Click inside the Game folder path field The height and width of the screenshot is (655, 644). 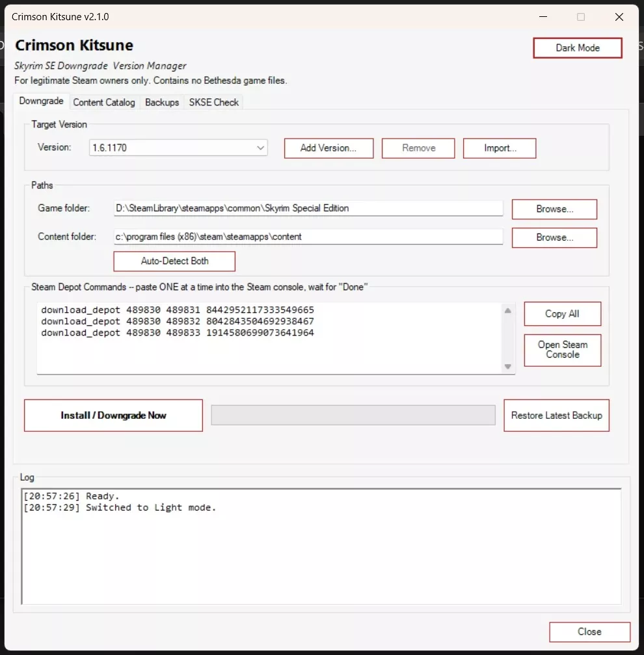pyautogui.click(x=308, y=208)
